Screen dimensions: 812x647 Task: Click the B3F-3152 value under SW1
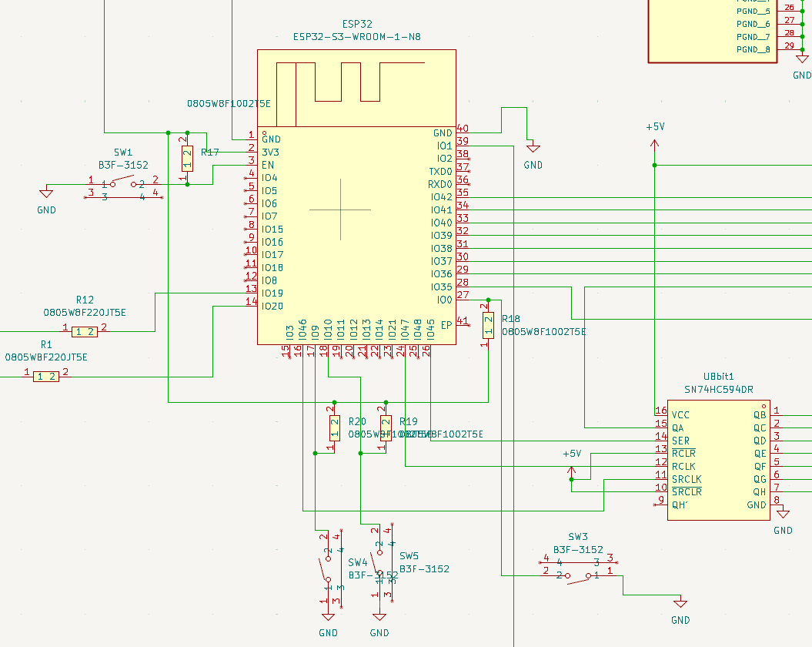(x=123, y=165)
